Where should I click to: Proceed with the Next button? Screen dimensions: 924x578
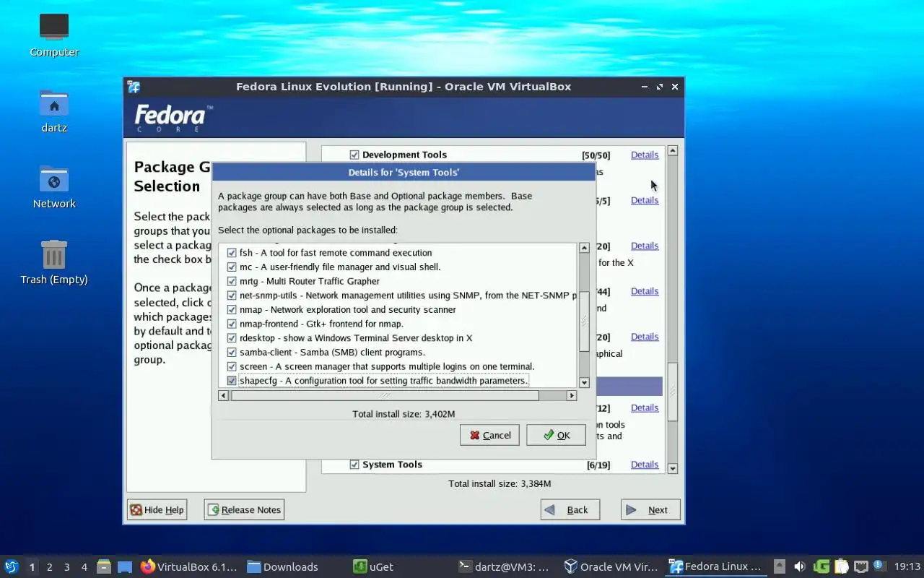coord(650,509)
